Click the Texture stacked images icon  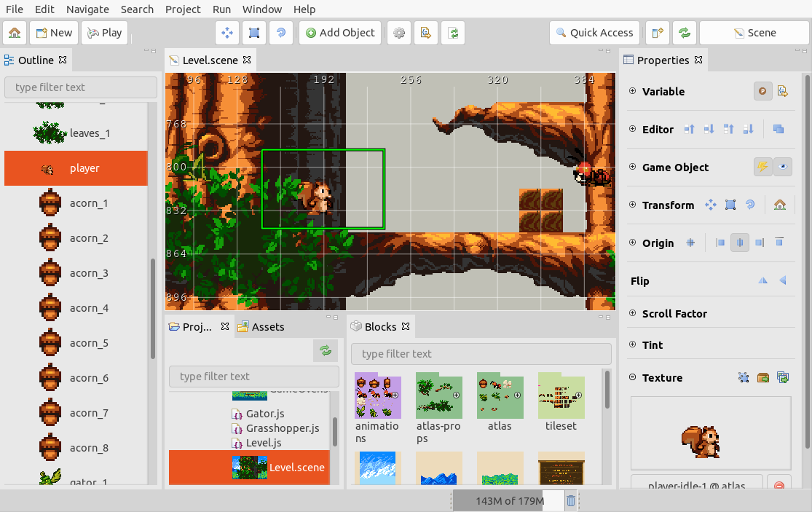[783, 377]
